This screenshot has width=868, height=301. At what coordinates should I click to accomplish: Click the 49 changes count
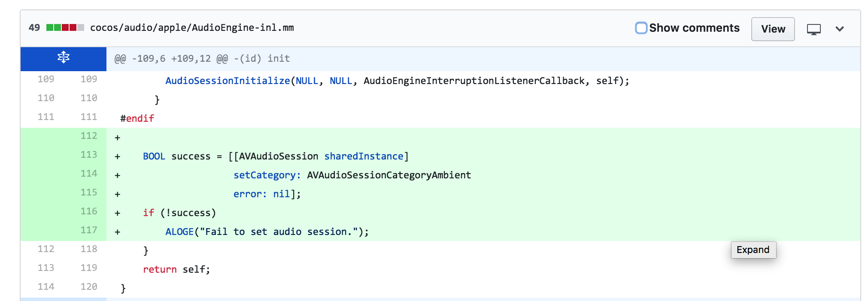(x=34, y=28)
